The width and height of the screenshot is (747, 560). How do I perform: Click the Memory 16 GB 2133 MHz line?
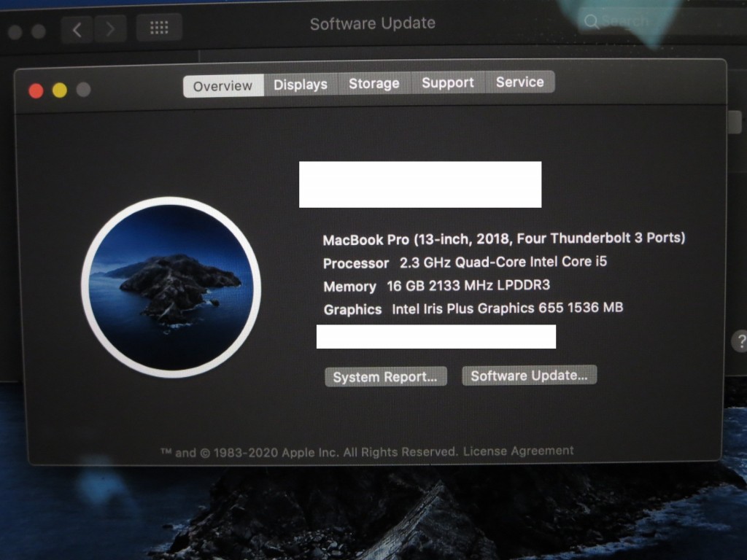click(436, 286)
